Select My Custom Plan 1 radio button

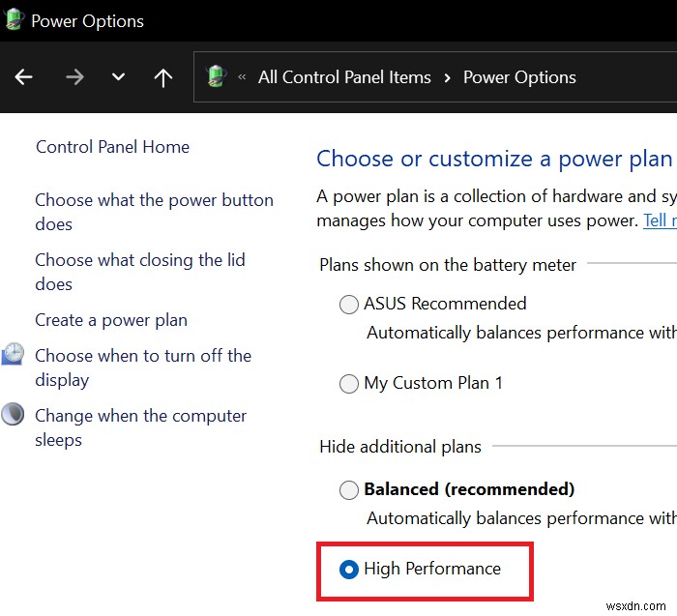click(x=349, y=384)
